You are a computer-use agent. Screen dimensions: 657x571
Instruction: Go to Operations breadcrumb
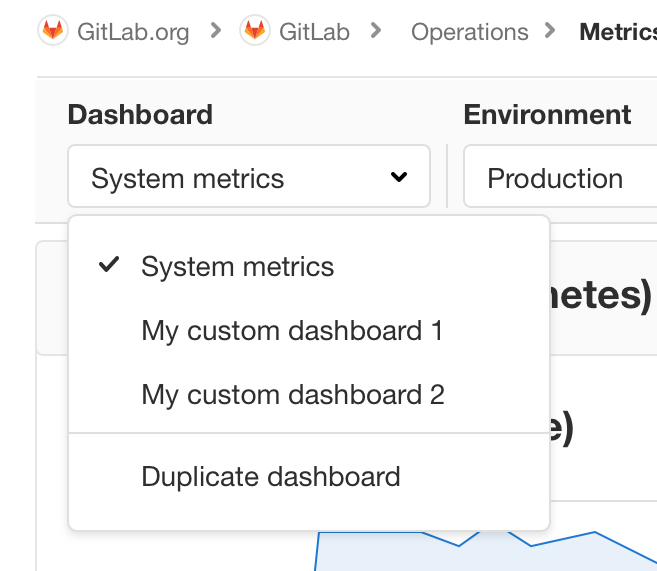tap(469, 32)
